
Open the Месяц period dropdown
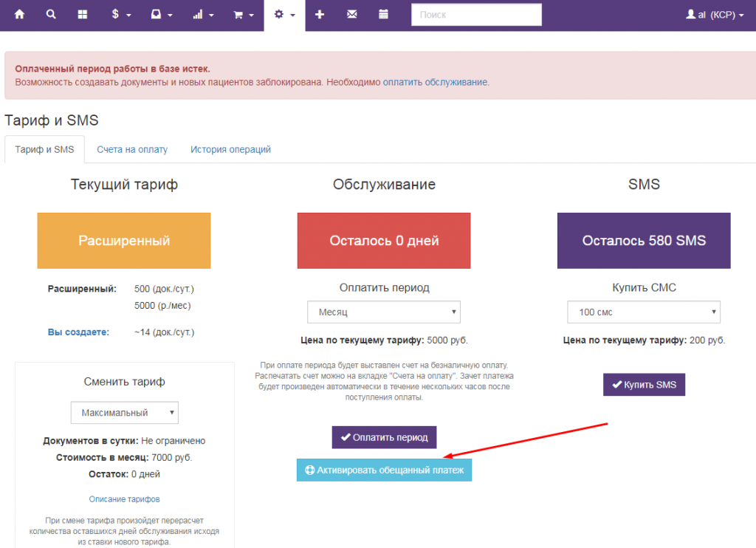point(384,312)
